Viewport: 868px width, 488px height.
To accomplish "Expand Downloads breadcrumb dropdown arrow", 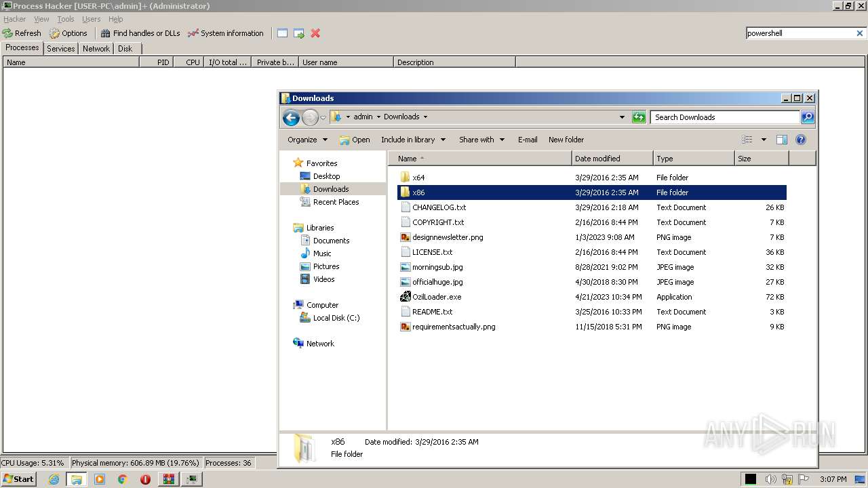I will click(425, 117).
